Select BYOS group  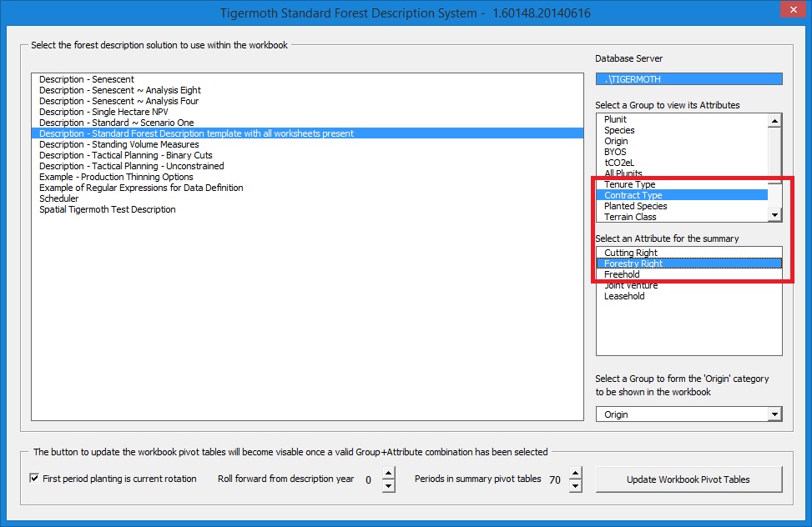tap(682, 153)
